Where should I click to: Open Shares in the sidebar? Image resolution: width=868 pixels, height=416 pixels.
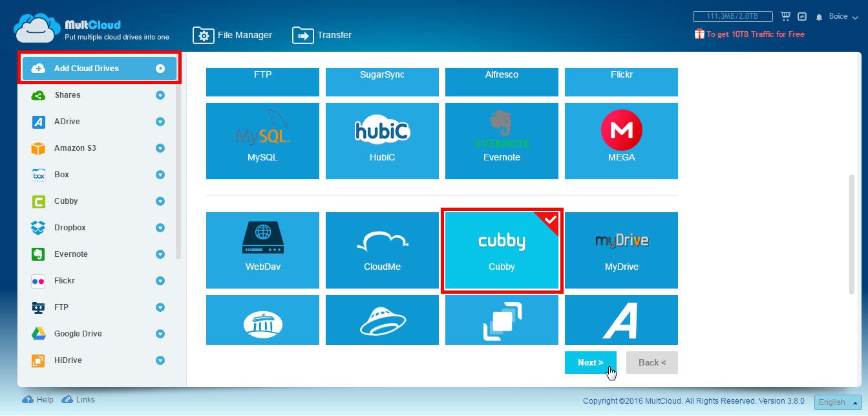coord(67,95)
